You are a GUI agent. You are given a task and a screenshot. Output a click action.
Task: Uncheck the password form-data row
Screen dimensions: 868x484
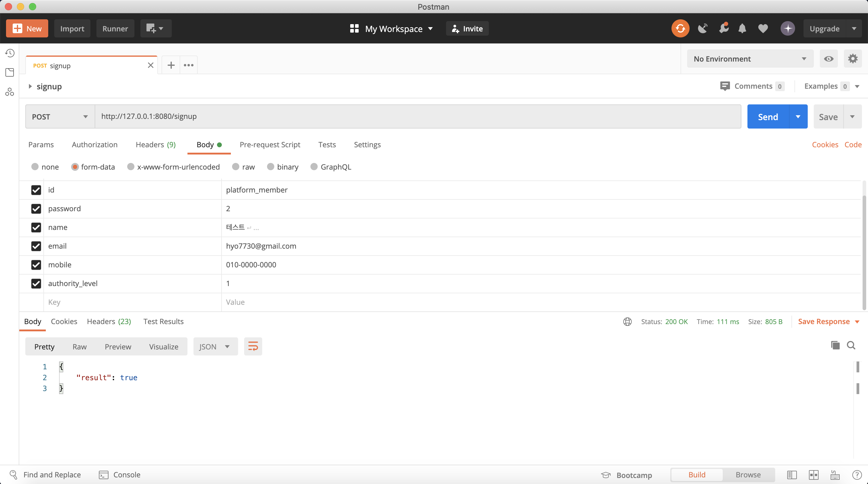(x=36, y=209)
